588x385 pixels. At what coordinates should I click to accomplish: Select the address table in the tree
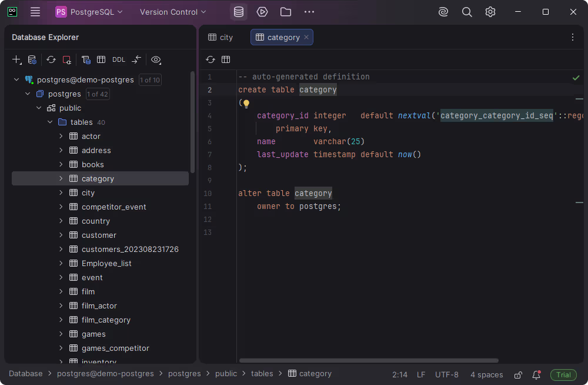tap(100, 150)
